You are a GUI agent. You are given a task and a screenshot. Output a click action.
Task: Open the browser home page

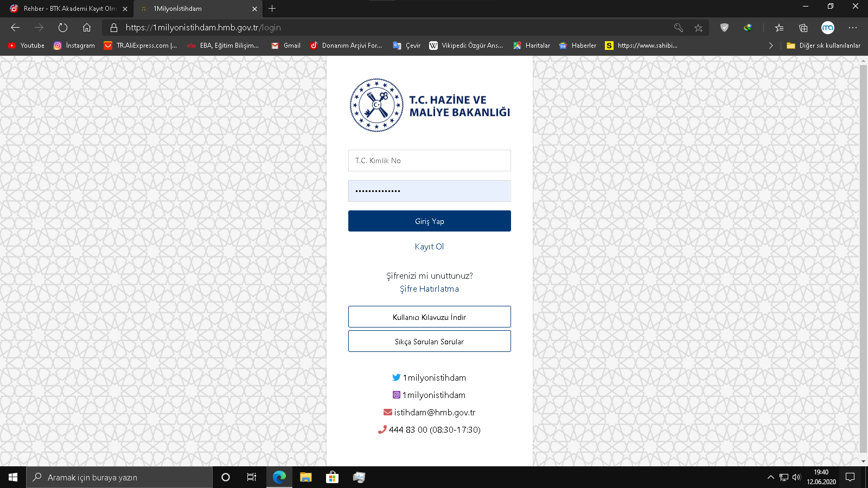[x=87, y=28]
